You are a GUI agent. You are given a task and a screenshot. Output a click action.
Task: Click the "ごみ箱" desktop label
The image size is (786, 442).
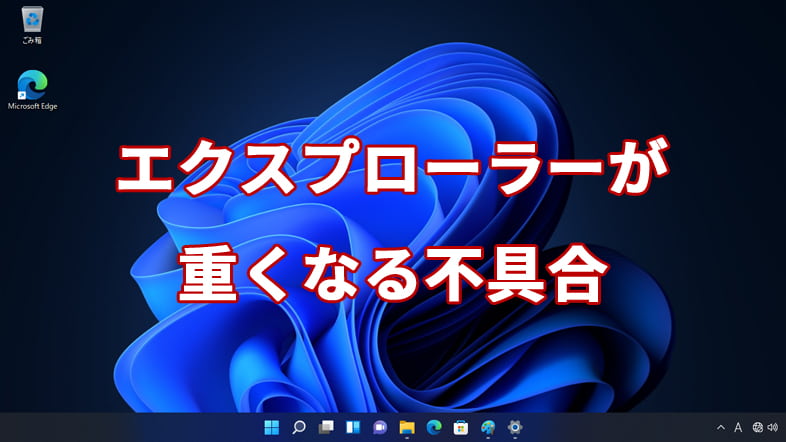click(32, 40)
